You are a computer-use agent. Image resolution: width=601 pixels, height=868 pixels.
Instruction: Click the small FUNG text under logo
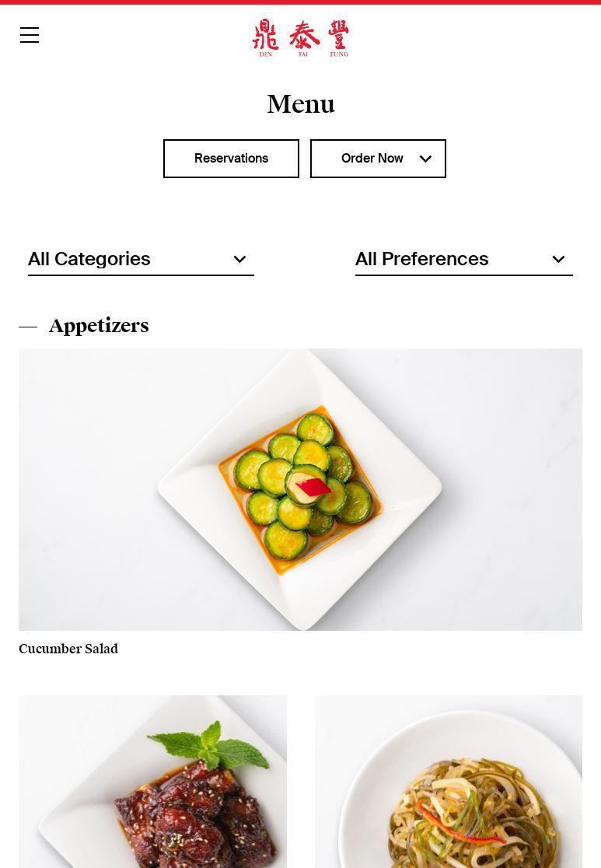(x=339, y=54)
